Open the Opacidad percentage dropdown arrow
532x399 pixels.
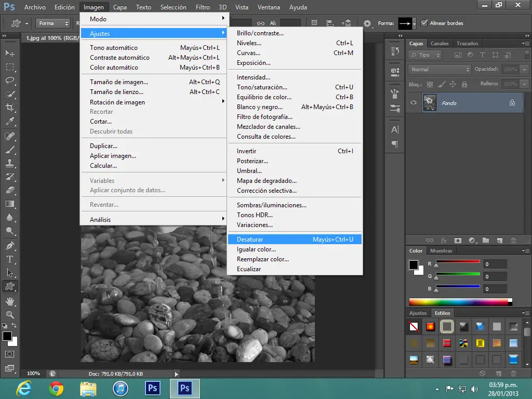[525, 69]
